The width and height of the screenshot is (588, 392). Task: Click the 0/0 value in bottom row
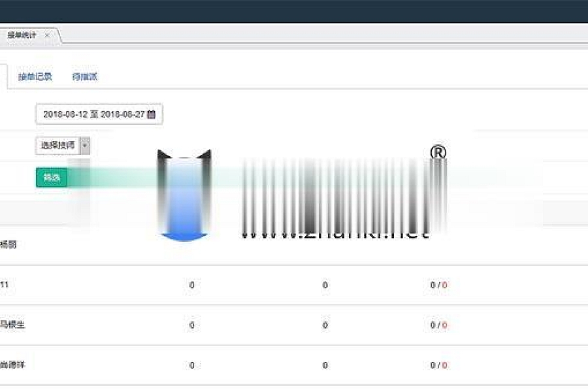[x=438, y=365]
